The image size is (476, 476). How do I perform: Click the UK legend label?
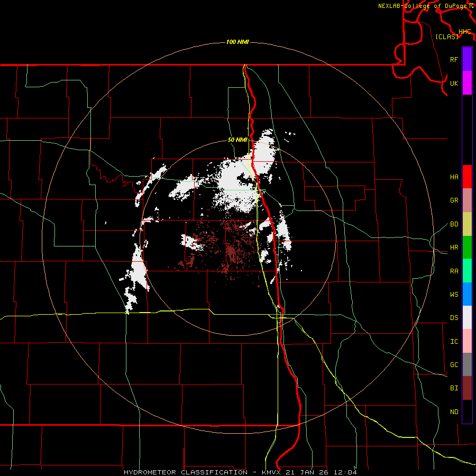[454, 83]
